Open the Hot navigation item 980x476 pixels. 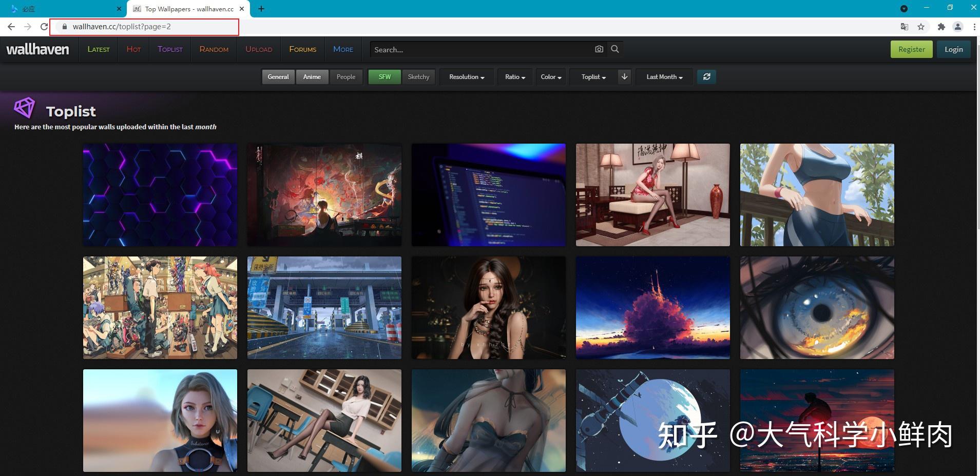coord(133,49)
